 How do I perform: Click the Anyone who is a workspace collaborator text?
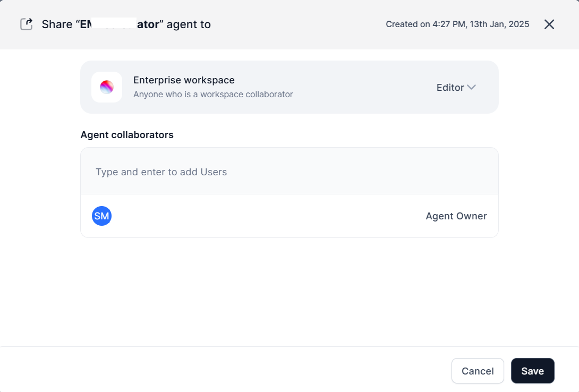[213, 94]
